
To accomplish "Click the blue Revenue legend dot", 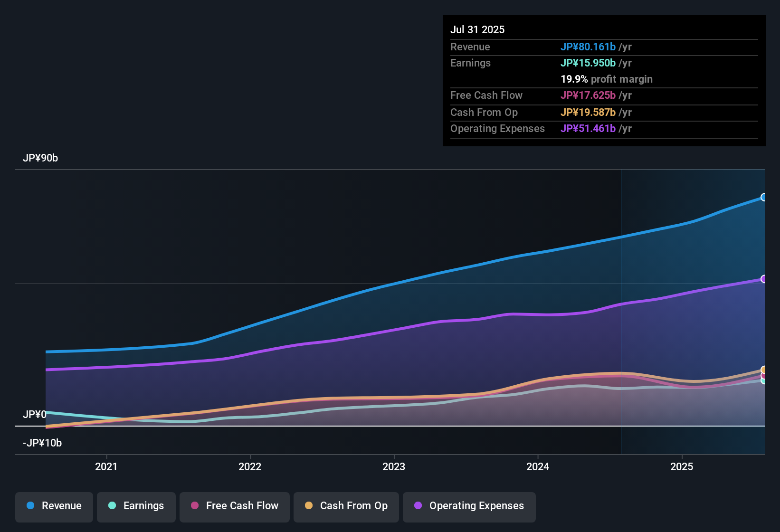I will pos(30,506).
